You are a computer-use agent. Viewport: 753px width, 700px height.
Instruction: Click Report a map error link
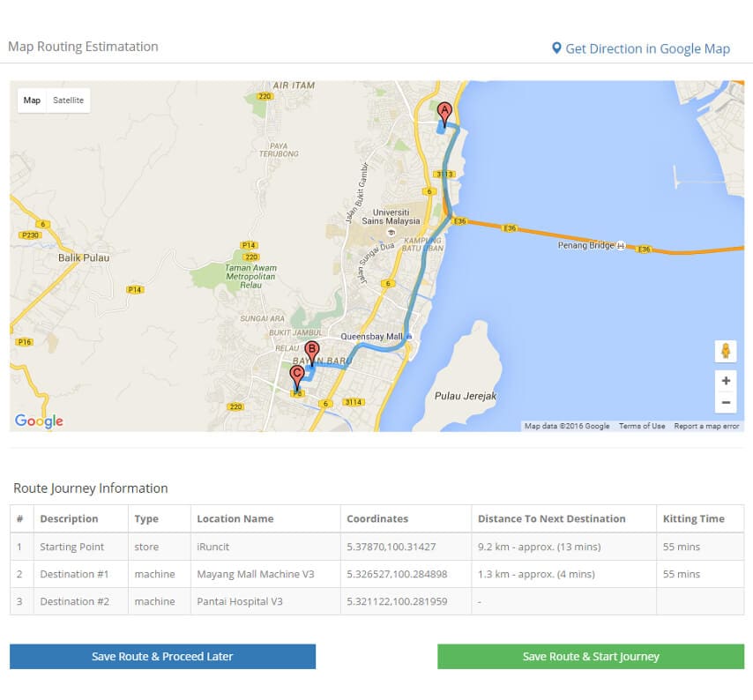pyautogui.click(x=706, y=426)
